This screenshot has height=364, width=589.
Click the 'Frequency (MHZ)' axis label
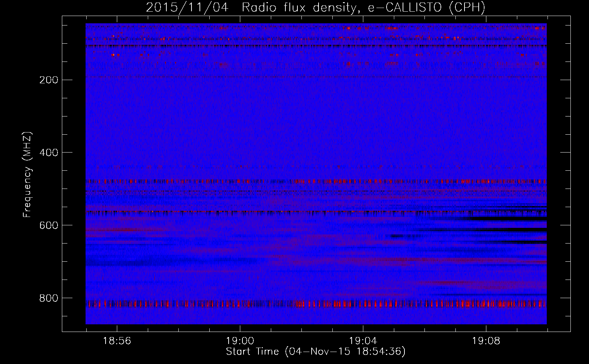[x=27, y=175]
